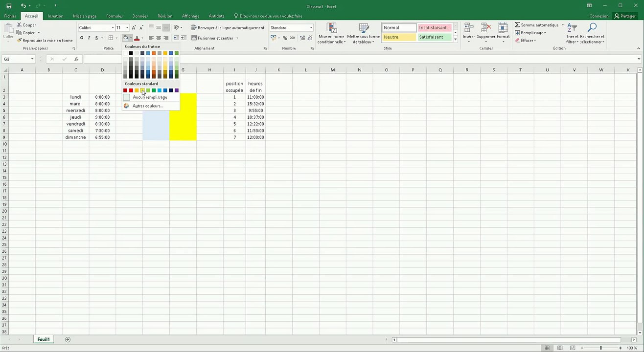Toggle right text alignment
The height and width of the screenshot is (352, 644).
click(x=166, y=38)
